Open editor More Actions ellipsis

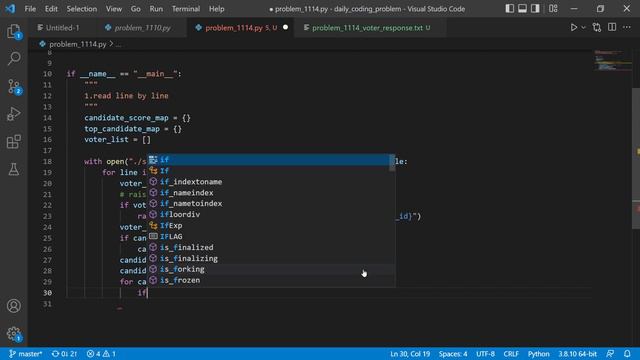(x=627, y=27)
